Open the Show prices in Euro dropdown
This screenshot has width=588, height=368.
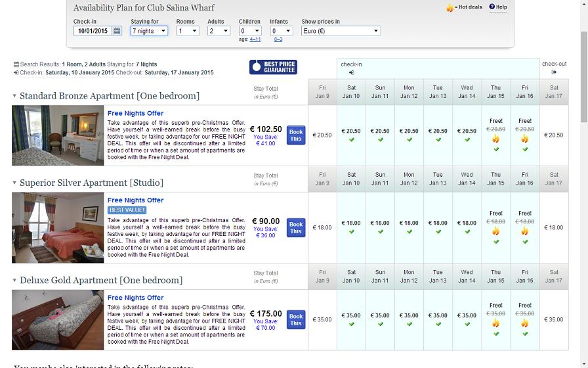(341, 31)
